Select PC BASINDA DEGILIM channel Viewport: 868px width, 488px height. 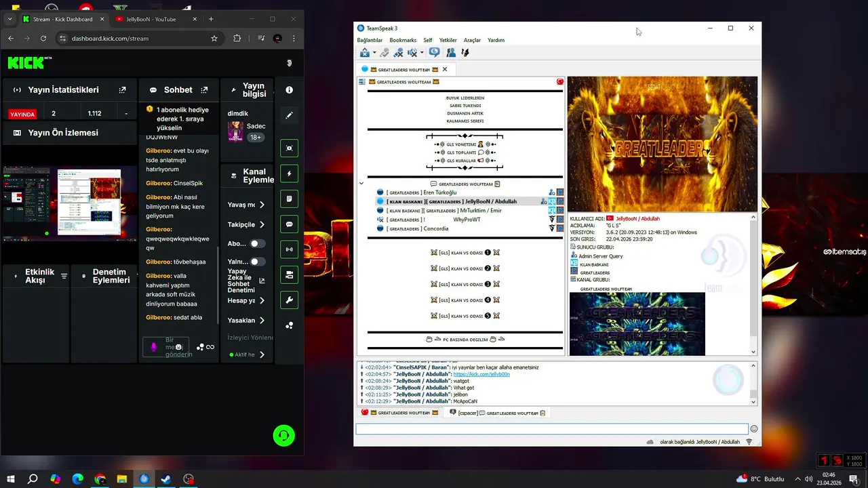coord(465,339)
